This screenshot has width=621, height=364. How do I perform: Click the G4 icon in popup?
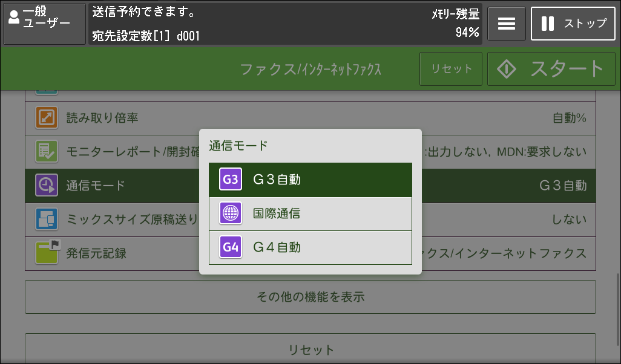(231, 247)
